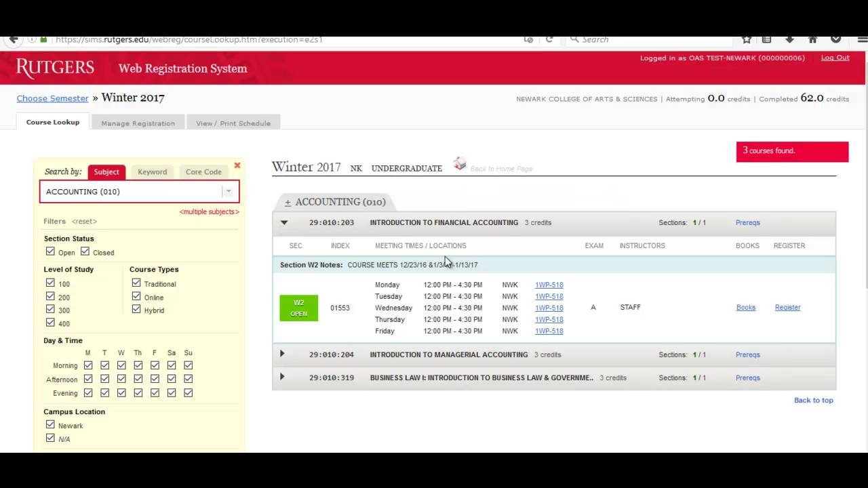This screenshot has width=868, height=488.
Task: Click the icon beside Back to Home Page
Action: (460, 163)
